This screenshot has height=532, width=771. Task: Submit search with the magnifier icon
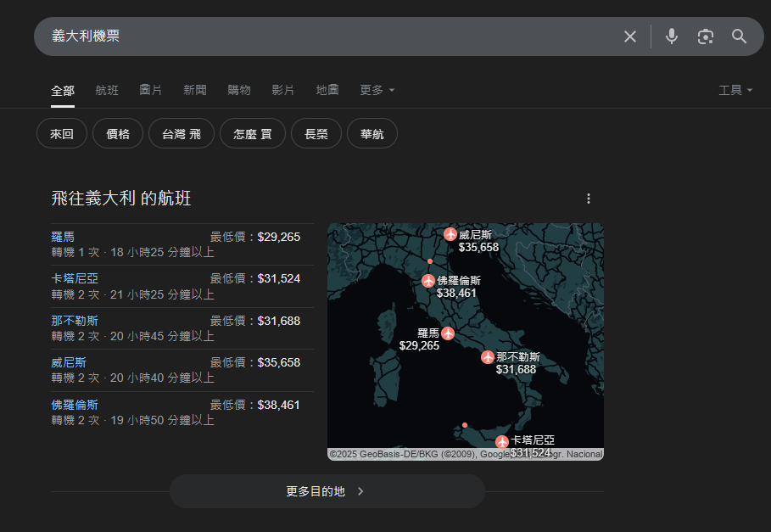coord(739,36)
